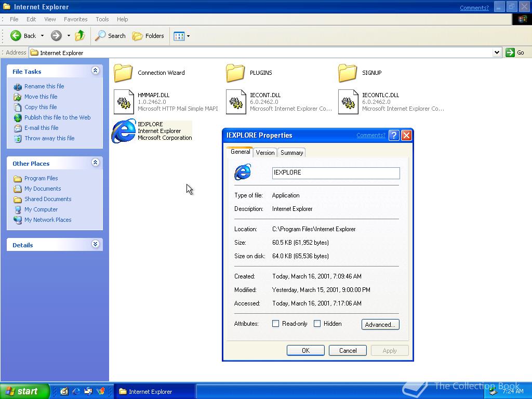Collapse the File Tasks panel
The width and height of the screenshot is (532, 399).
pos(96,70)
